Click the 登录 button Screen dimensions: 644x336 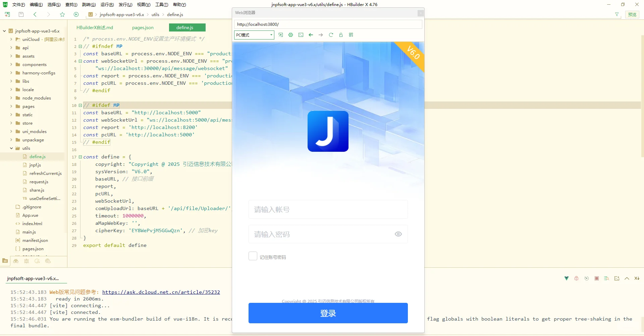(328, 313)
